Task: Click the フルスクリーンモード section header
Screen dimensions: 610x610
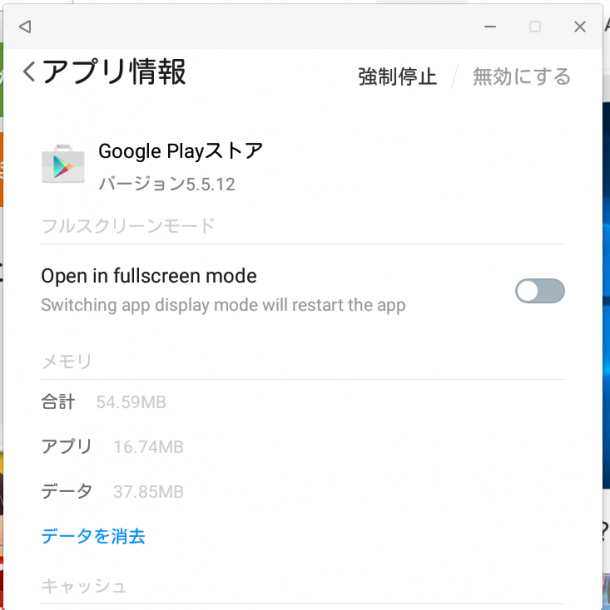Action: [x=128, y=226]
